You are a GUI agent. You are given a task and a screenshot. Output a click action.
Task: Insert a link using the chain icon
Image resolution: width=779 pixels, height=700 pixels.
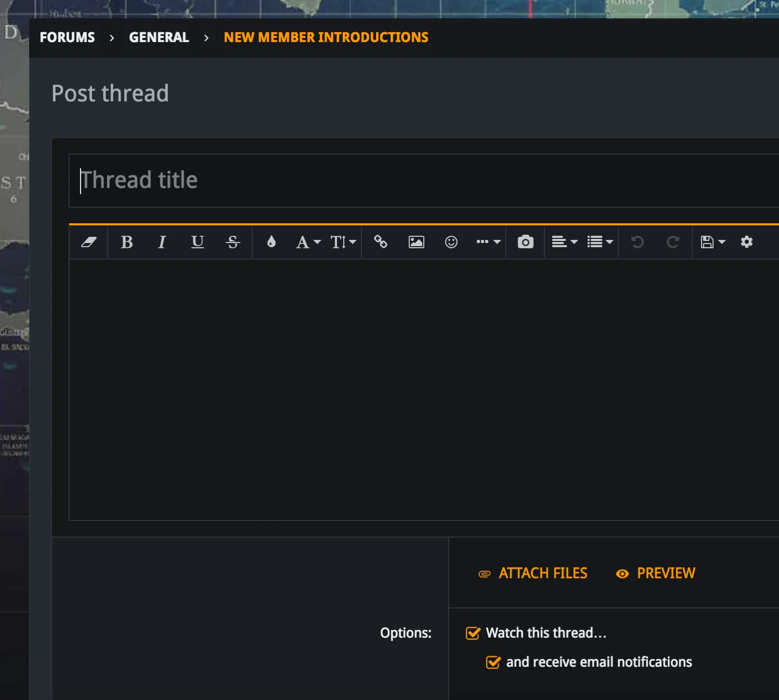click(x=381, y=242)
